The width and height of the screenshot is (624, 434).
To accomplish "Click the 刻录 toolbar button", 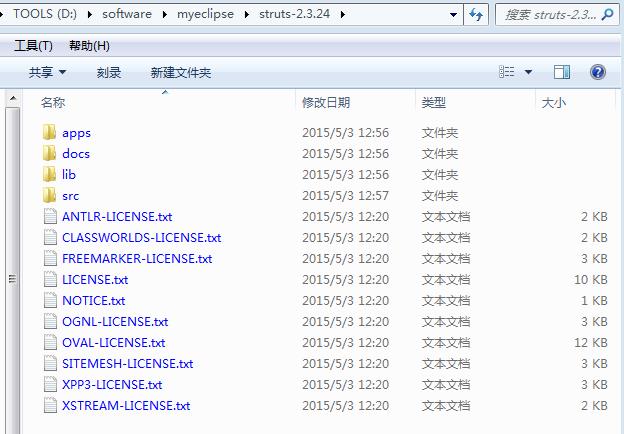I will (x=109, y=72).
